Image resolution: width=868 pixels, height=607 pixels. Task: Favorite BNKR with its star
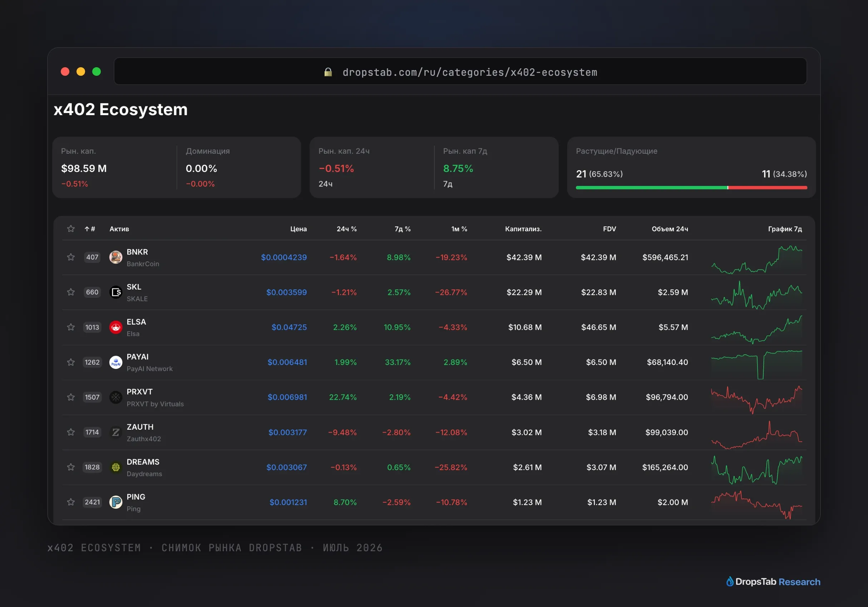(x=71, y=257)
